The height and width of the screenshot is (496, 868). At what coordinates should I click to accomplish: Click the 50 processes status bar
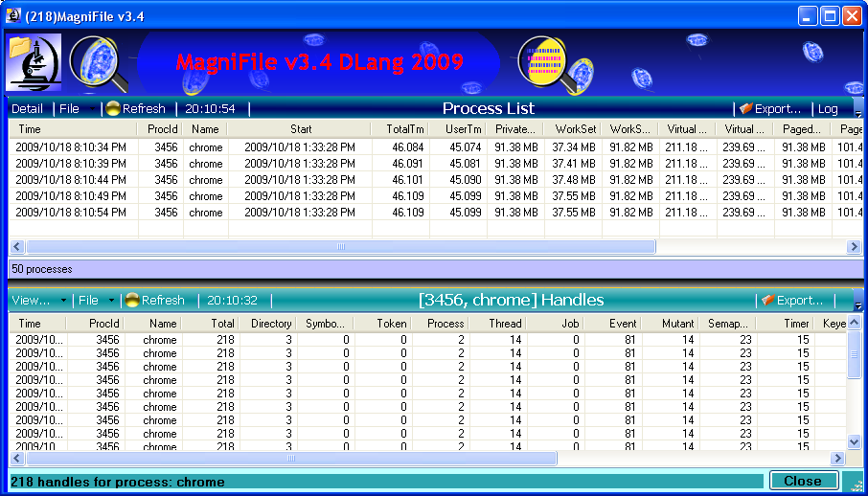coord(434,270)
